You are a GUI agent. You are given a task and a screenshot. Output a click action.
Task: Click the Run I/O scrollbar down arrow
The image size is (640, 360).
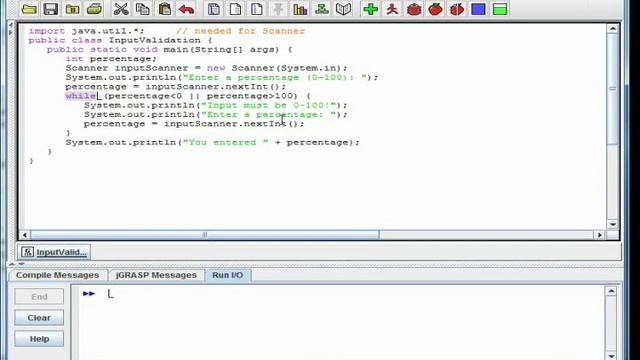point(611,356)
